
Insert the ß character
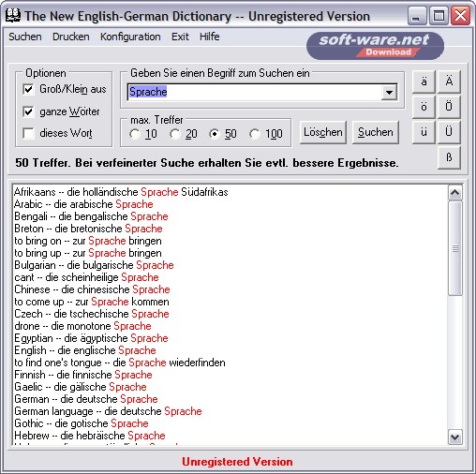449,157
